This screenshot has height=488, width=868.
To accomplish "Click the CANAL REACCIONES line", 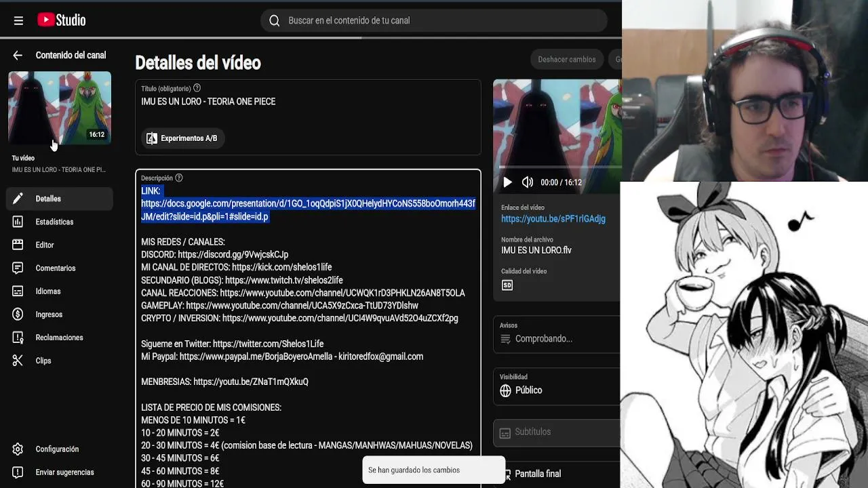I will click(303, 293).
